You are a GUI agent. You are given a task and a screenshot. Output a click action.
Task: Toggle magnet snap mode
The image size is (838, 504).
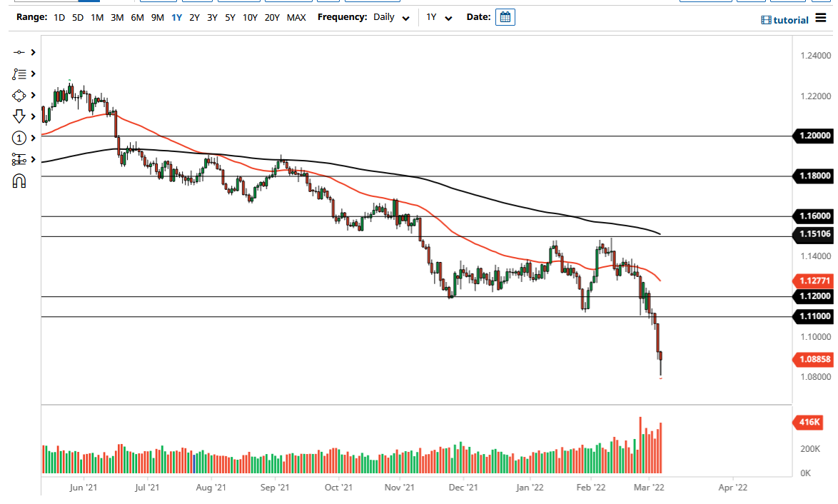click(x=19, y=181)
